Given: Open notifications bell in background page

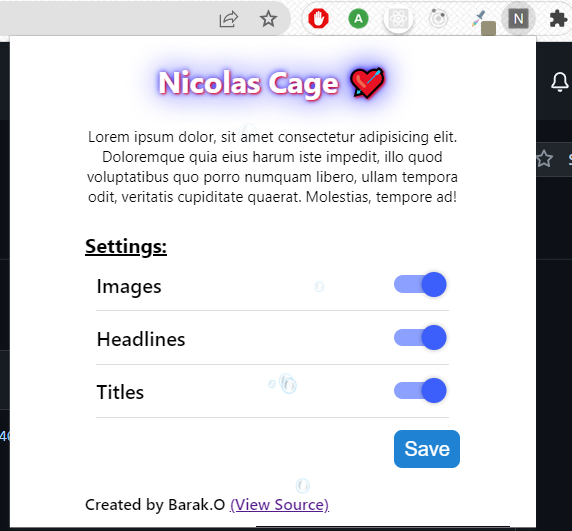Looking at the screenshot, I should click(559, 82).
